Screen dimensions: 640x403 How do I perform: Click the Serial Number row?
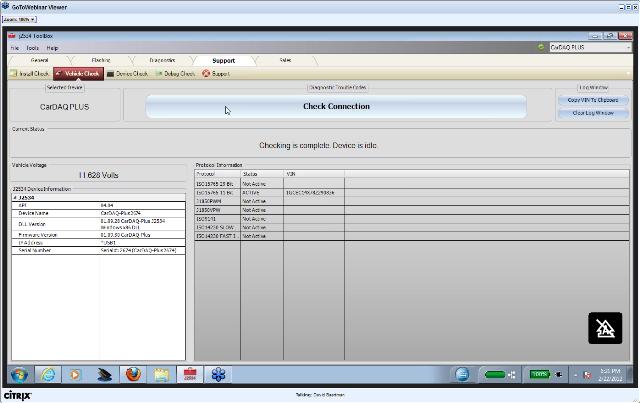click(98, 250)
